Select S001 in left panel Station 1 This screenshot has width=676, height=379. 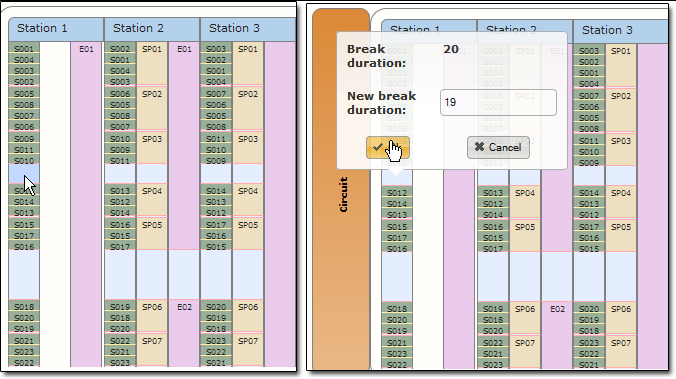pyautogui.click(x=24, y=49)
